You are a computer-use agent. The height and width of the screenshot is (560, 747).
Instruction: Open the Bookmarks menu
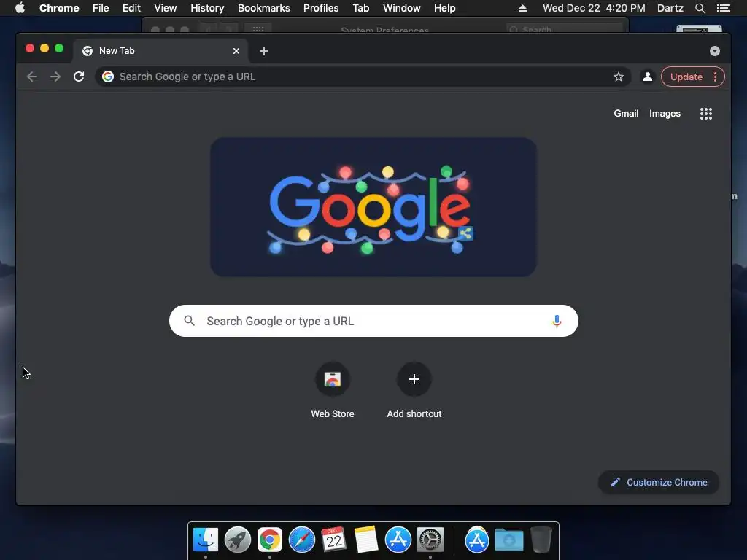tap(264, 8)
